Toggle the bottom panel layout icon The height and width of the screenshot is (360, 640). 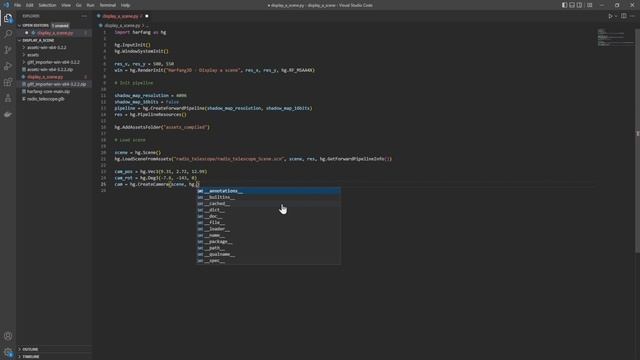(572, 5)
